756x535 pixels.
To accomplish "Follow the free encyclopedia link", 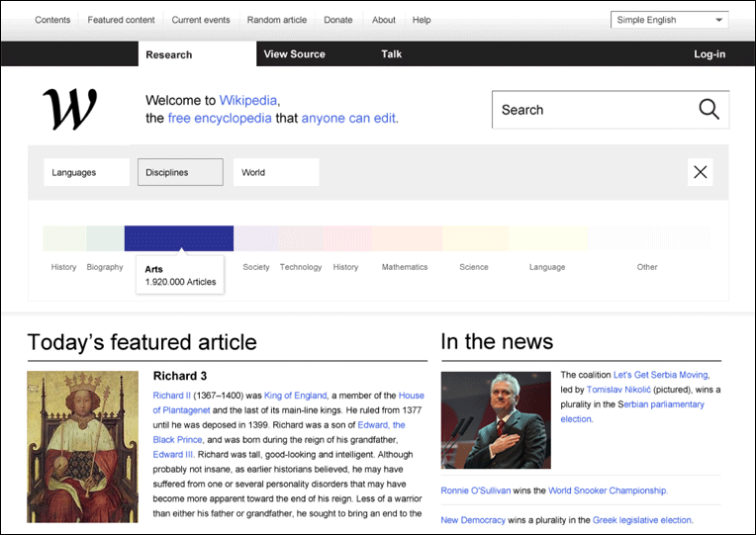I will (220, 118).
